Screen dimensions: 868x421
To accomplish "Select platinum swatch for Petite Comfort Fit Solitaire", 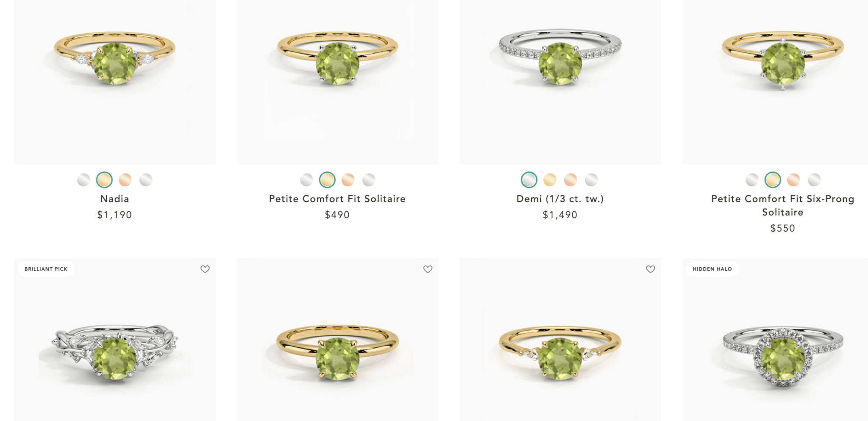I will pos(369,180).
